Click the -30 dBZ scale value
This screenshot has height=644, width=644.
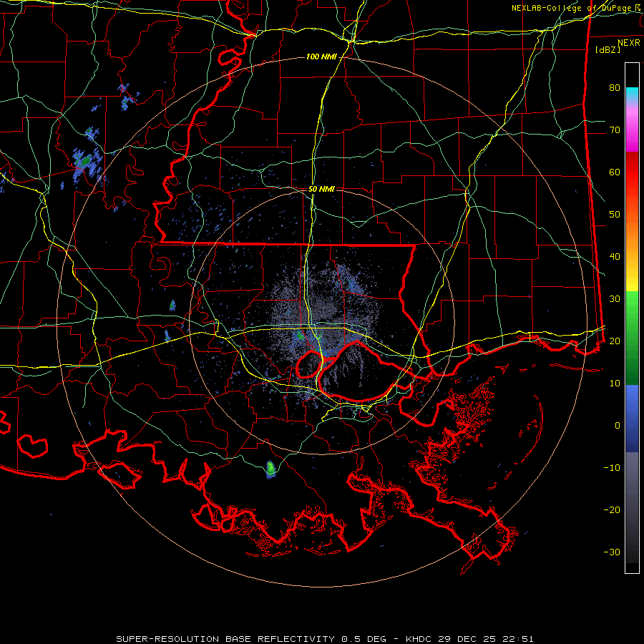[612, 552]
